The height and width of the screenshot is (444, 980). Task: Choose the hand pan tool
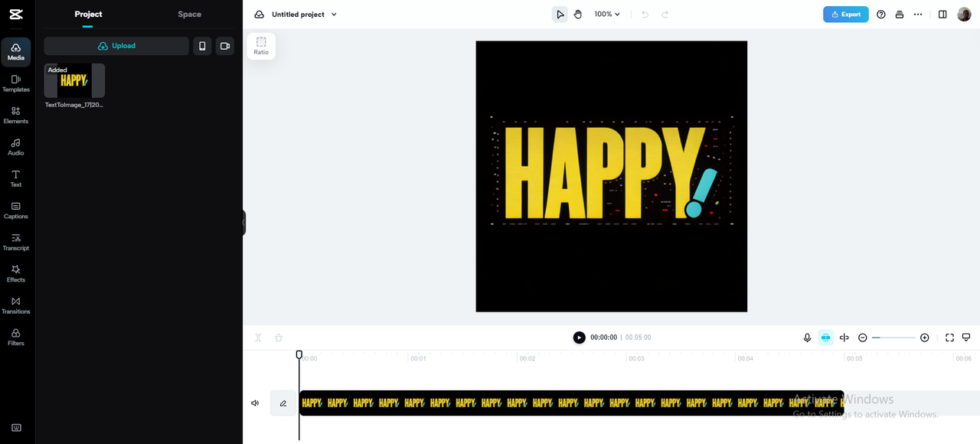578,15
